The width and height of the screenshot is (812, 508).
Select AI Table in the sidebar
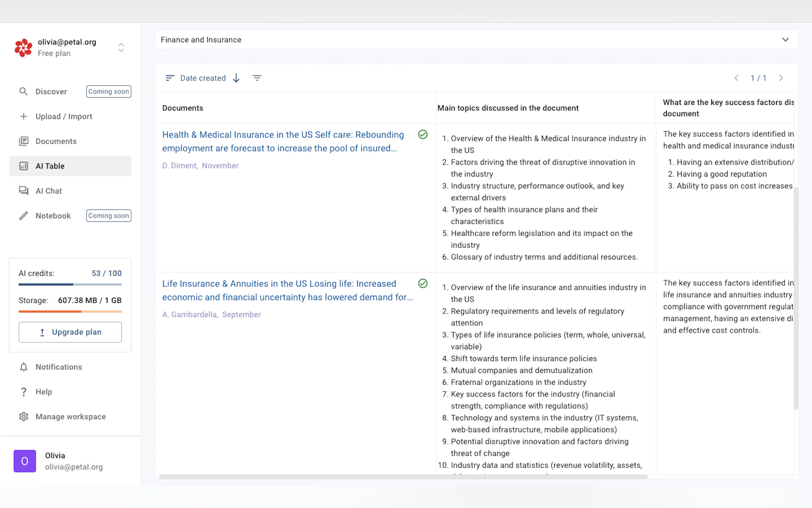coord(50,166)
